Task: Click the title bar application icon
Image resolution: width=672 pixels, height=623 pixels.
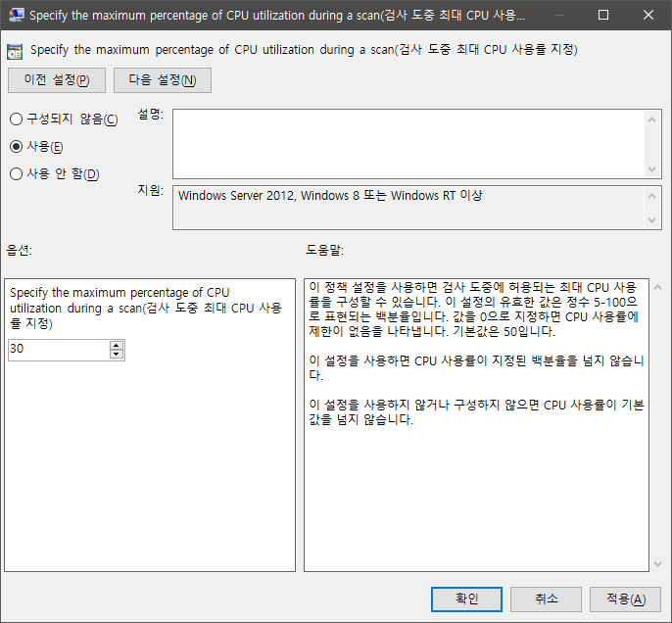Action: (16, 15)
